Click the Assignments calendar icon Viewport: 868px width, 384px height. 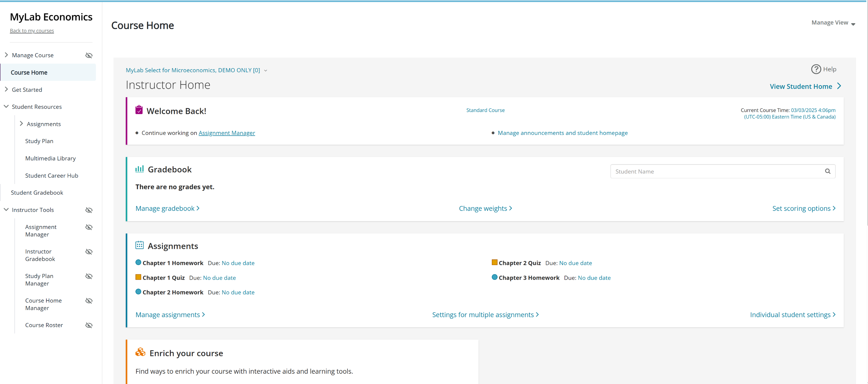click(139, 245)
